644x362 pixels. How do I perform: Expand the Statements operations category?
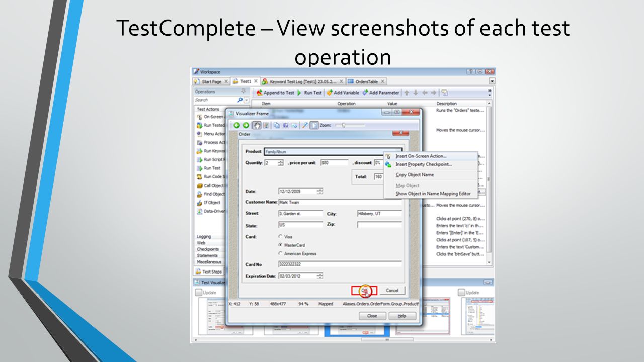tap(208, 255)
